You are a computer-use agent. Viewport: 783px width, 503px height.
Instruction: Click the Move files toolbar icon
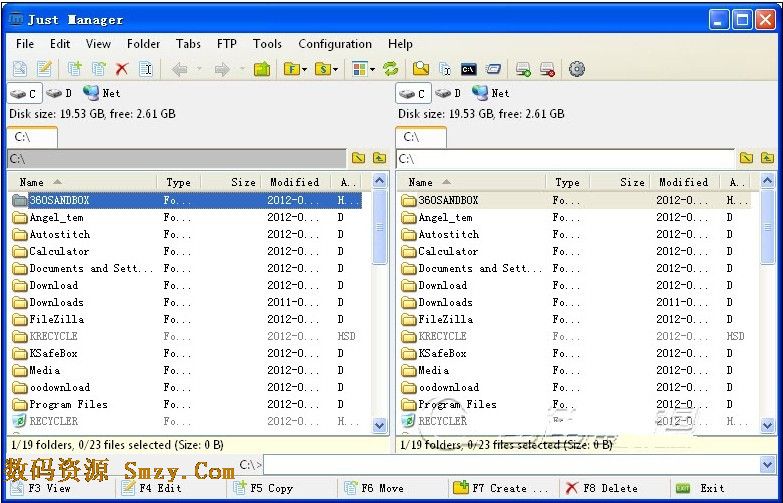(98, 69)
